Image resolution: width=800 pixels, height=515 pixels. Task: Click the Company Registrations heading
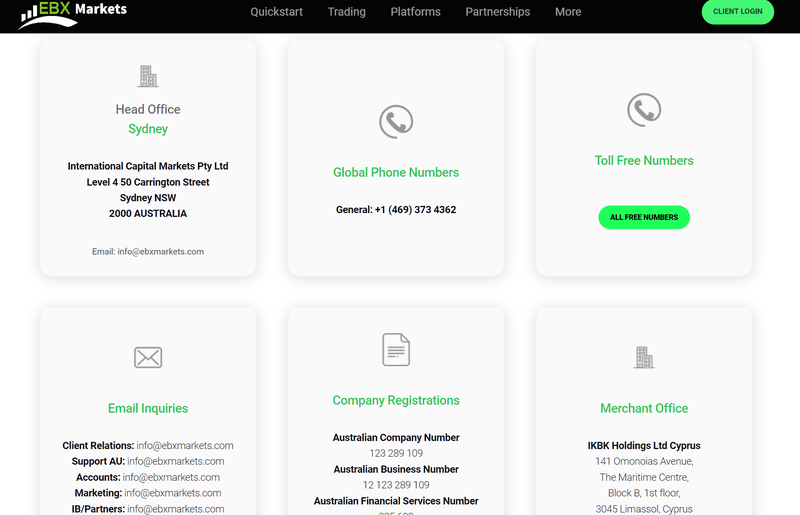point(396,401)
